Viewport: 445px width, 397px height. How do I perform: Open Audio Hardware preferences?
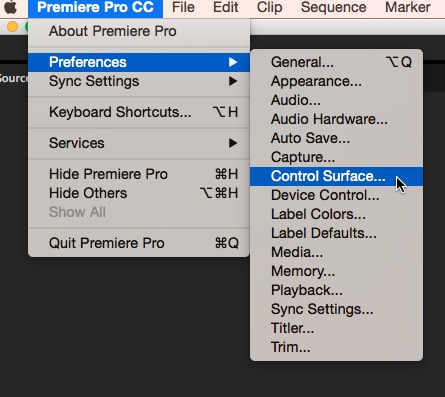coord(336,119)
